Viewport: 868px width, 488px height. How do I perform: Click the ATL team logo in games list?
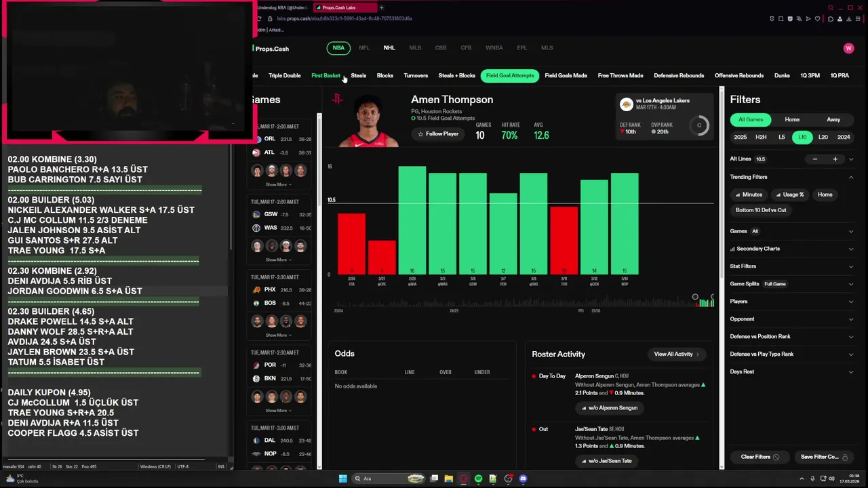(x=256, y=152)
